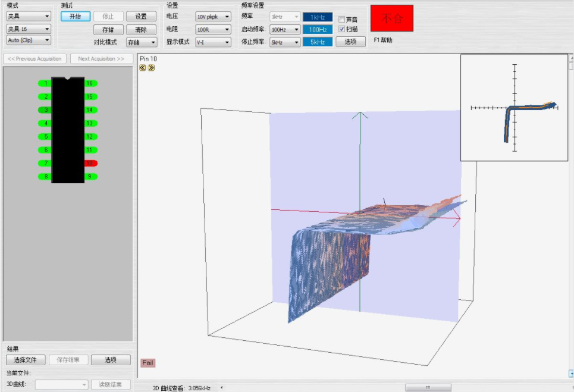Screen dimensions: 574x392
Task: Select the red failed pin 10
Action: click(x=91, y=163)
